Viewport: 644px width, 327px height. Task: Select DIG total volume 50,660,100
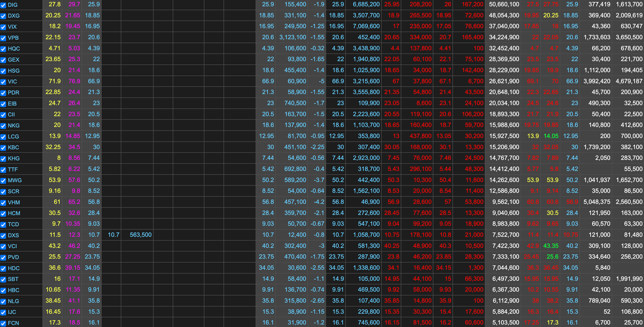click(504, 4)
